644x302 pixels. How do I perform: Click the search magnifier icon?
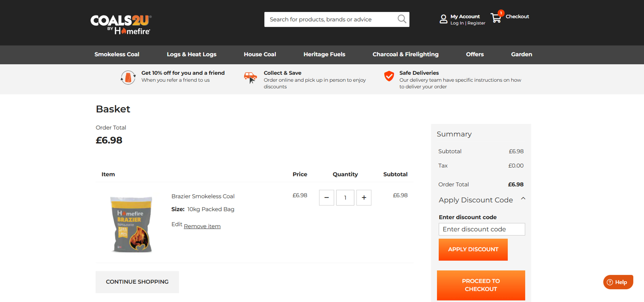[x=402, y=19]
